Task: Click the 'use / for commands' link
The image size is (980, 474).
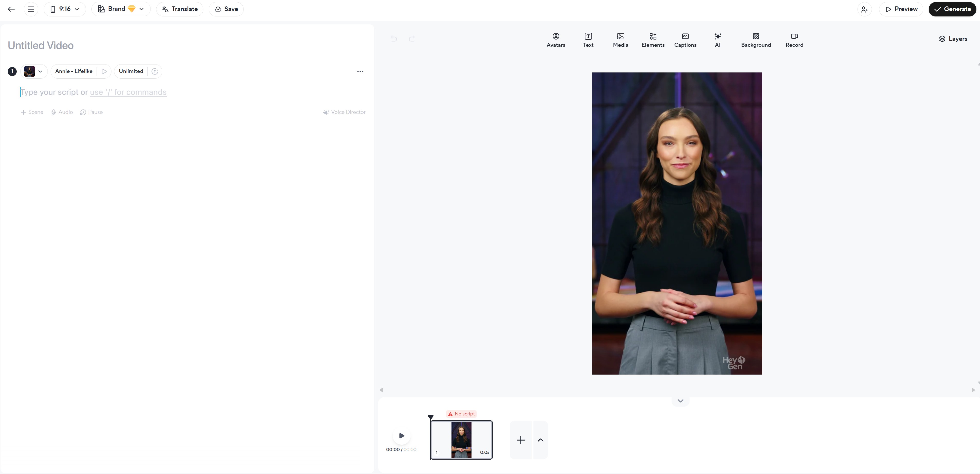Action: (128, 92)
